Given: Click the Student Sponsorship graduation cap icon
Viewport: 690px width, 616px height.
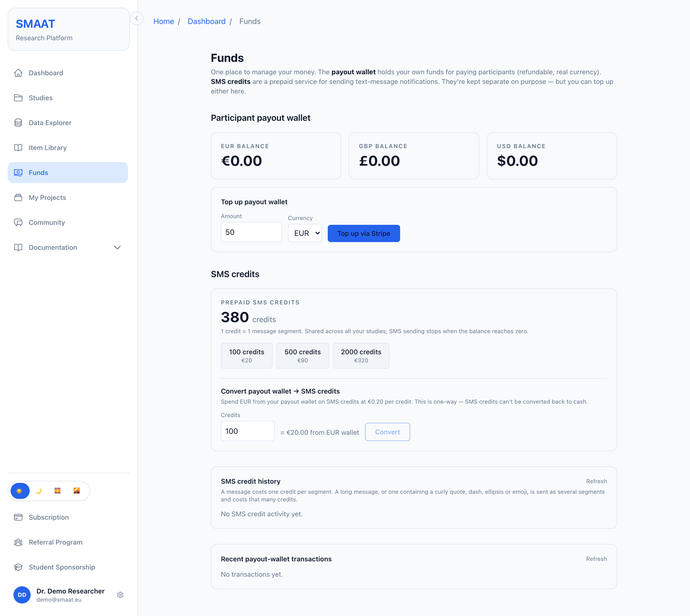Looking at the screenshot, I should point(18,567).
